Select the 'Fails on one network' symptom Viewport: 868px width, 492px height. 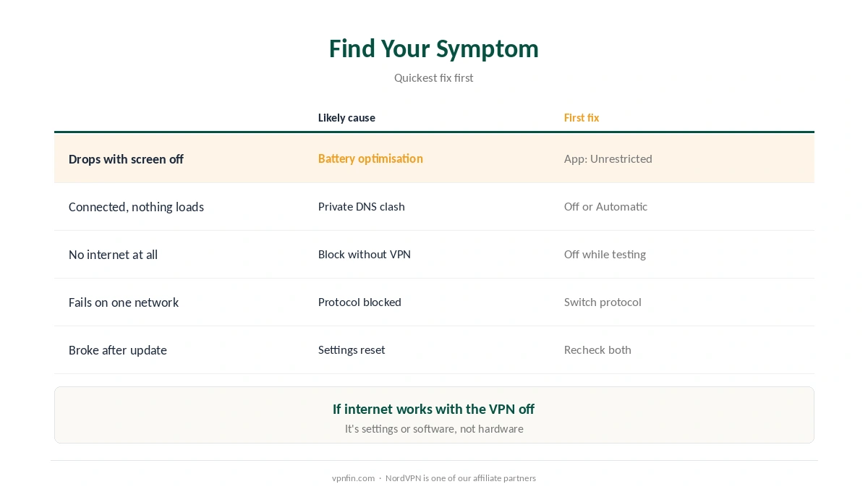[124, 302]
